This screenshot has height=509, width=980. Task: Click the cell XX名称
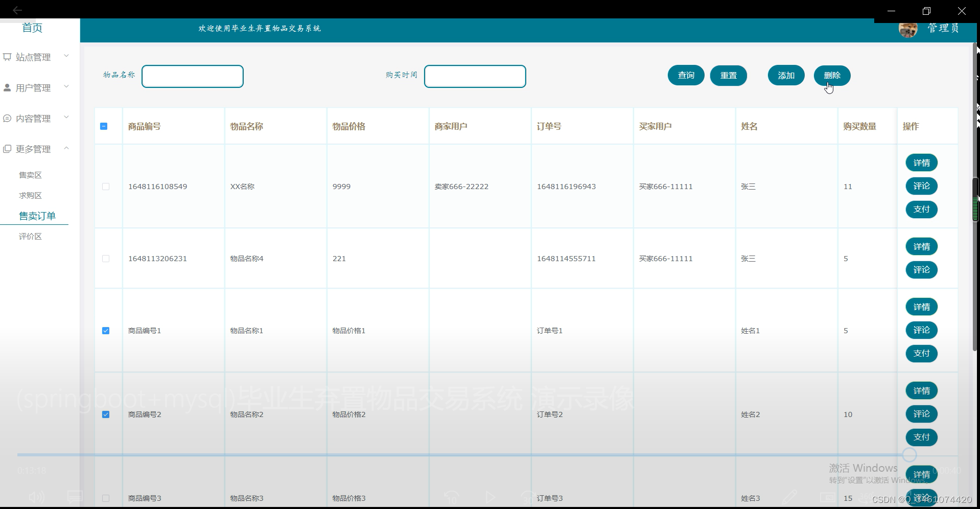[243, 187]
